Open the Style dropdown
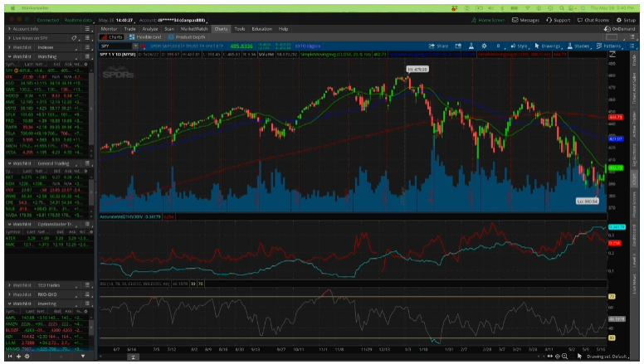 tap(520, 46)
